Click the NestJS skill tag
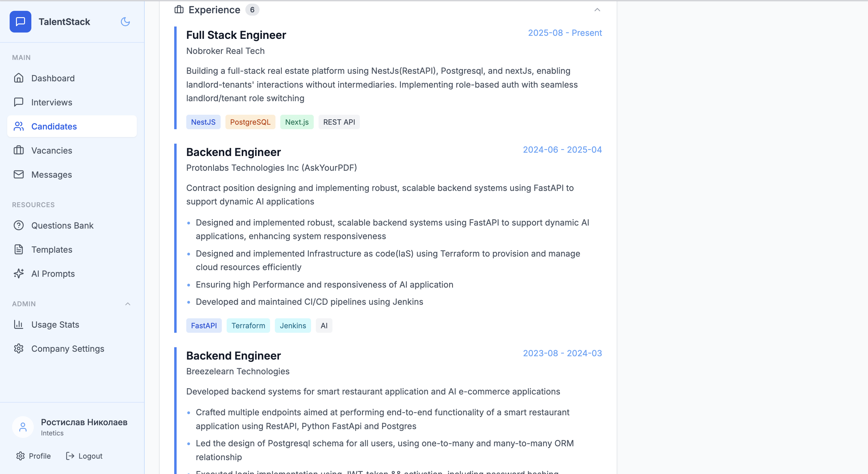The image size is (868, 474). pyautogui.click(x=203, y=122)
